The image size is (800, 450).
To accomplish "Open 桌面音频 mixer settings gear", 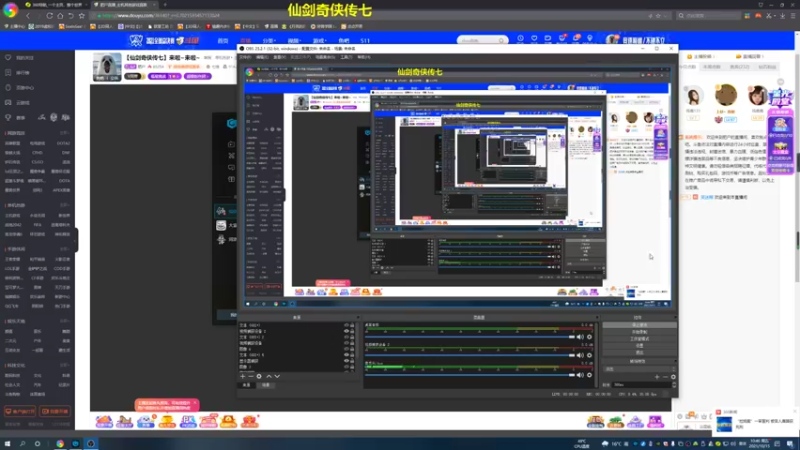I will (589, 337).
